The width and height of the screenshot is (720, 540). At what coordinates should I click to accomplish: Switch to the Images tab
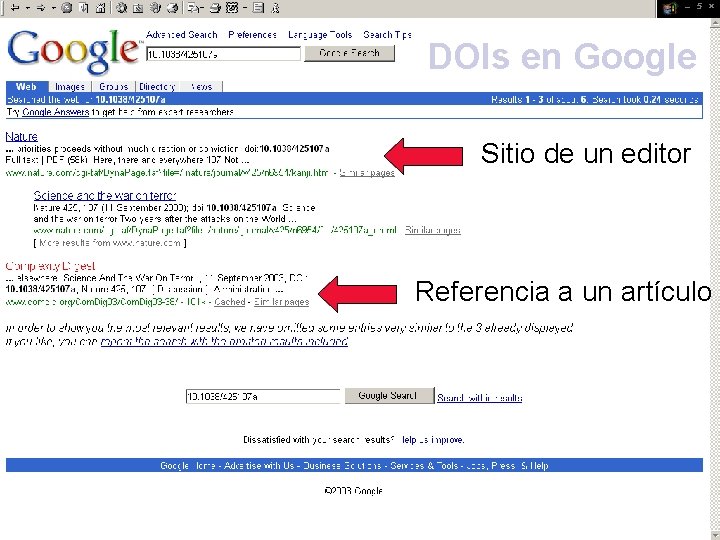(x=70, y=87)
